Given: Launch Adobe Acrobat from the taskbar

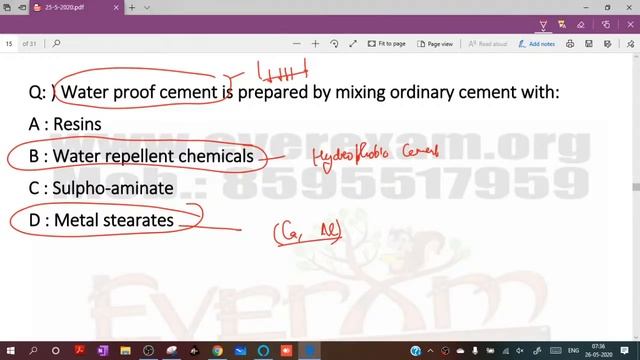Looking at the screenshot, I should [x=80, y=351].
